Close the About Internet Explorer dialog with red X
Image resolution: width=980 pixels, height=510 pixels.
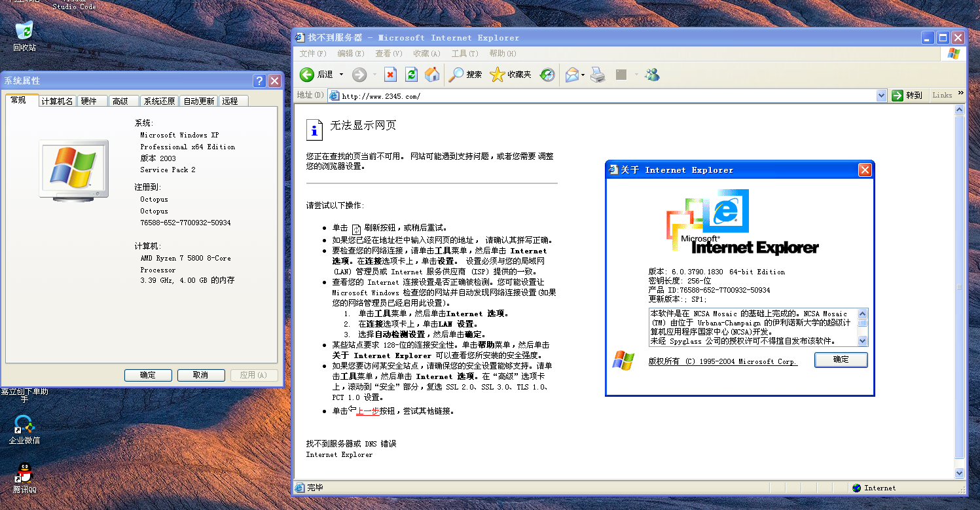click(x=865, y=170)
